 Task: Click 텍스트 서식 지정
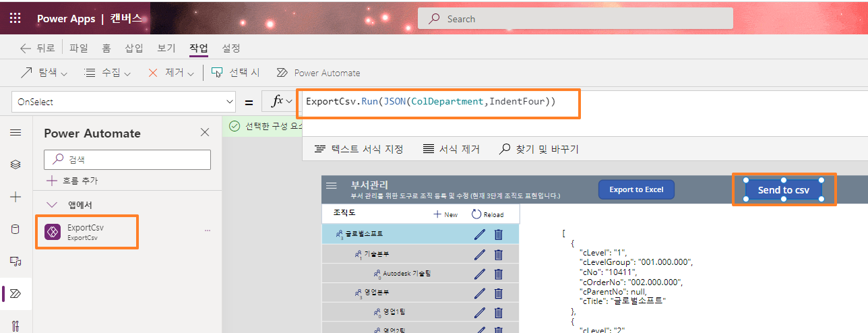(x=359, y=149)
